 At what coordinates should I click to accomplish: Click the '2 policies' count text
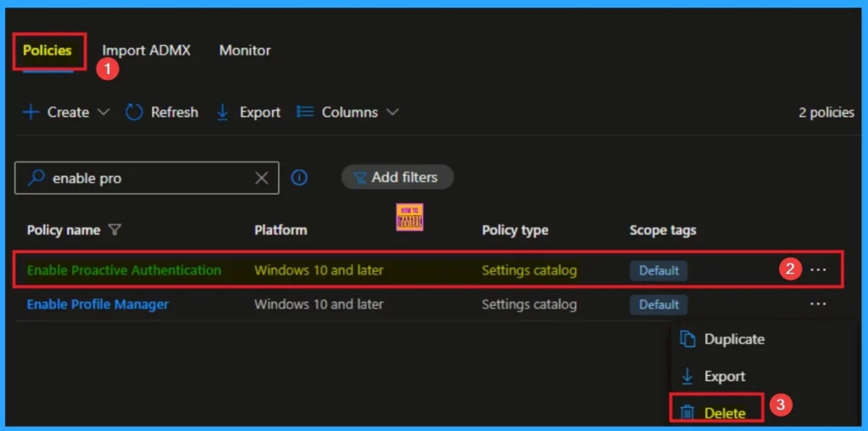click(826, 113)
